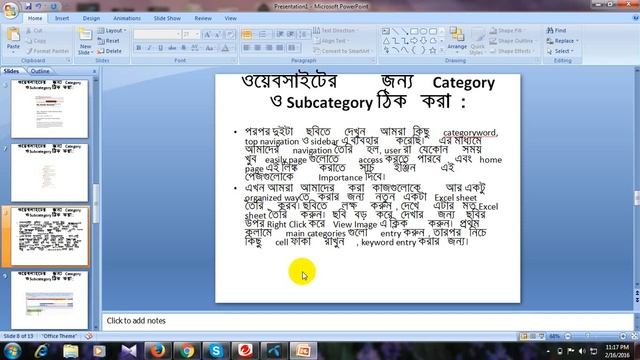Open the Align Text menu

tap(331, 41)
